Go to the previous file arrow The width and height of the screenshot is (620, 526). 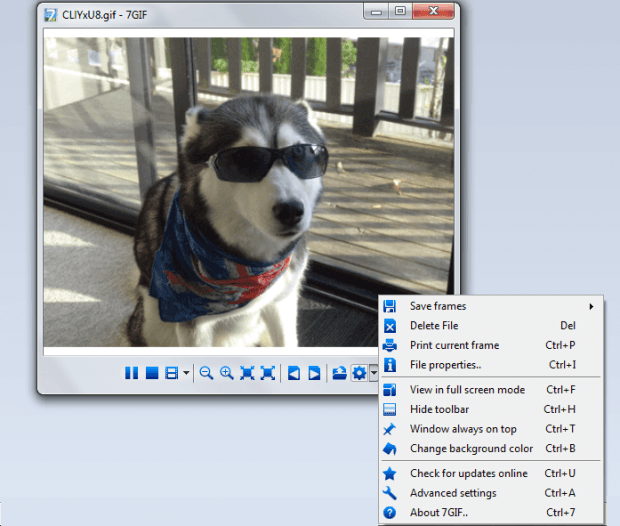(x=294, y=373)
